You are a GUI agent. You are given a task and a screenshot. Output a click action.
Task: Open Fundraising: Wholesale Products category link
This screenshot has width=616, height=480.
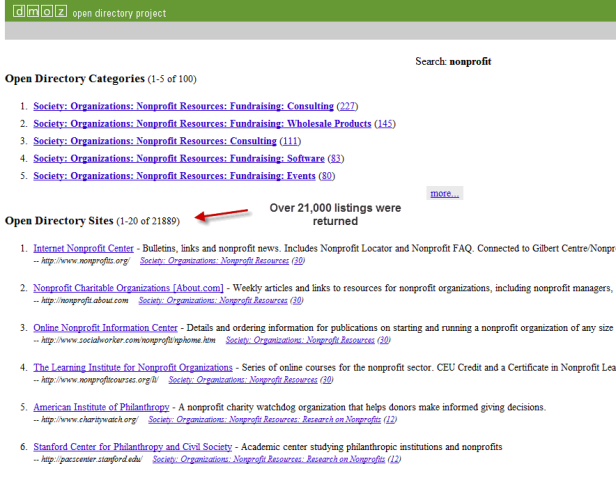coord(202,124)
